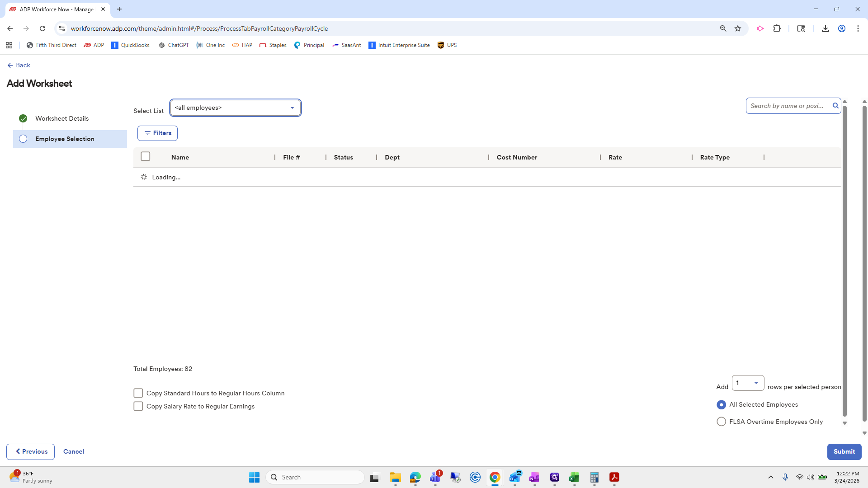The height and width of the screenshot is (488, 868).
Task: Enable Copy Salary Rate to Regular Earnings
Action: click(x=138, y=406)
